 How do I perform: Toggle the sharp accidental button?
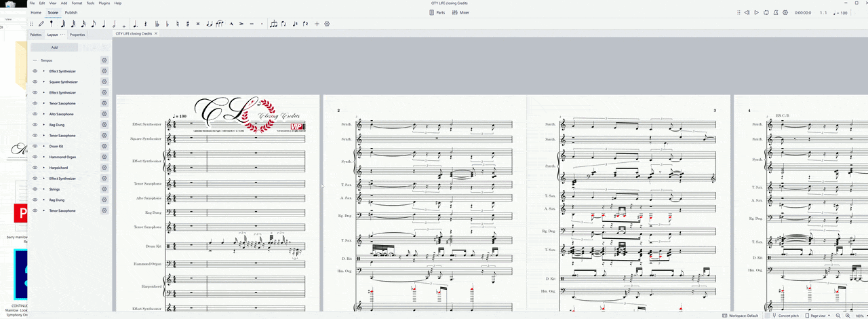tap(188, 24)
